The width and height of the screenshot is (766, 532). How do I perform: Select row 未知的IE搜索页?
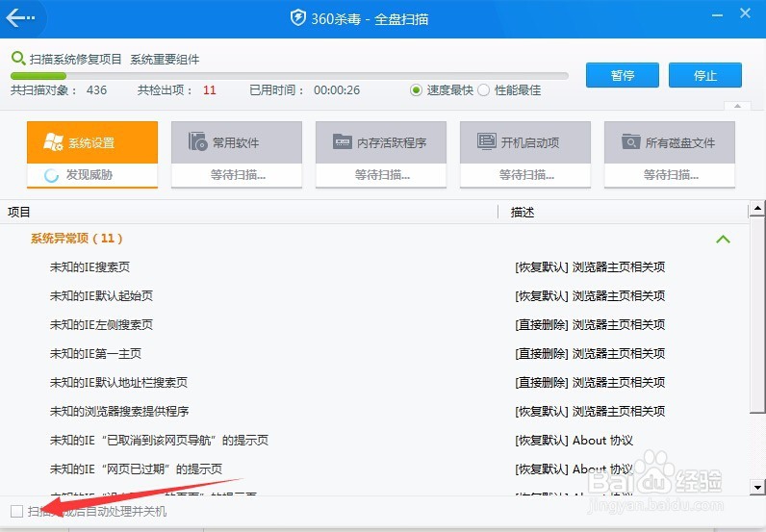(x=374, y=267)
